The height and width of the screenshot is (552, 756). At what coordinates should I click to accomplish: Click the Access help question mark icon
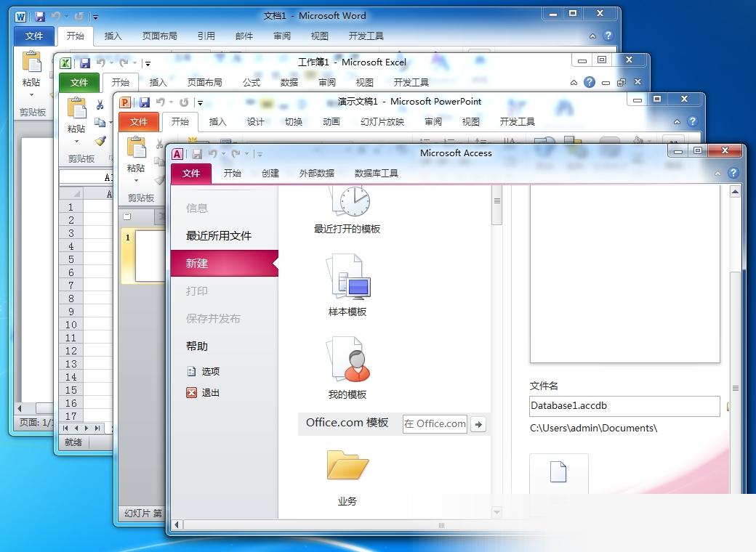[733, 173]
